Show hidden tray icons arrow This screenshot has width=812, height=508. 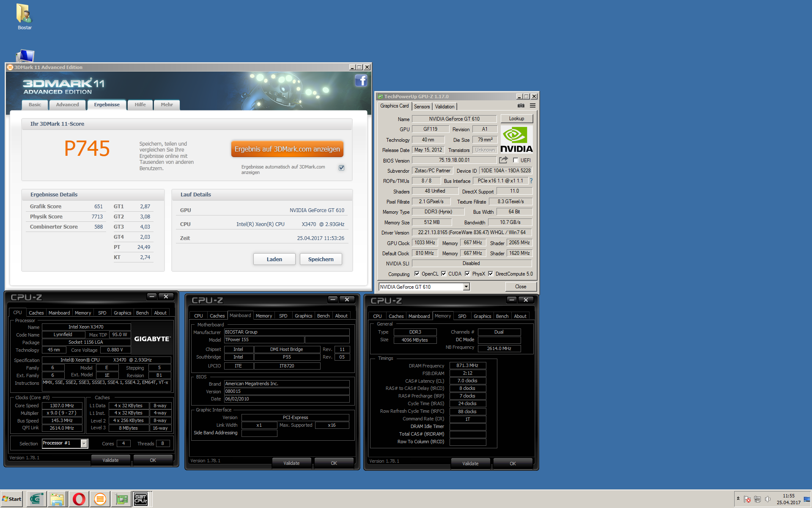click(x=738, y=498)
